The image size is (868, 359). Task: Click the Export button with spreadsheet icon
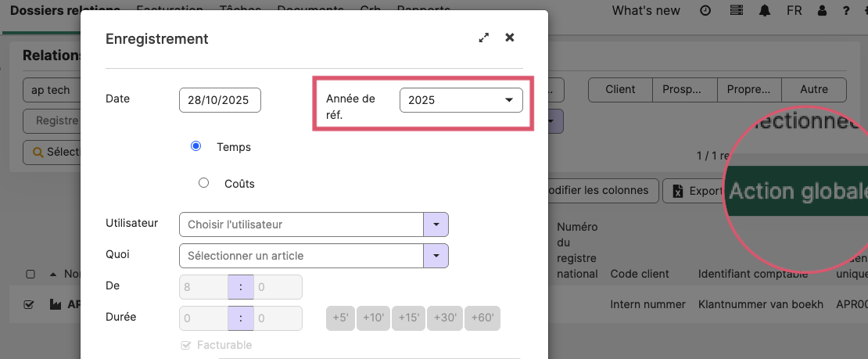(693, 191)
